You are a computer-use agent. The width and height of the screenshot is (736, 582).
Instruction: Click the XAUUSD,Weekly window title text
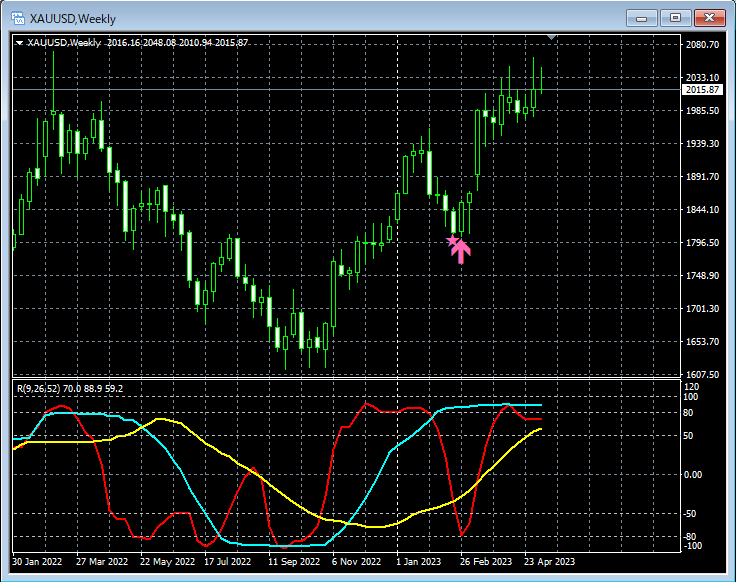[73, 19]
